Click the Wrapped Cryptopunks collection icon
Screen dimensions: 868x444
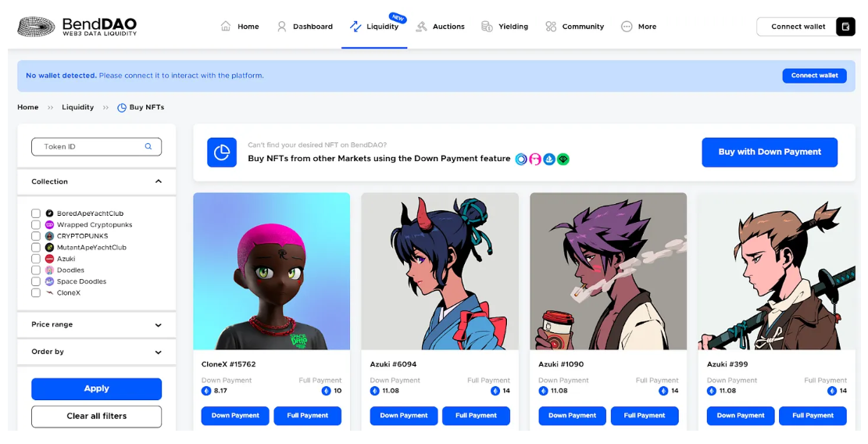49,225
